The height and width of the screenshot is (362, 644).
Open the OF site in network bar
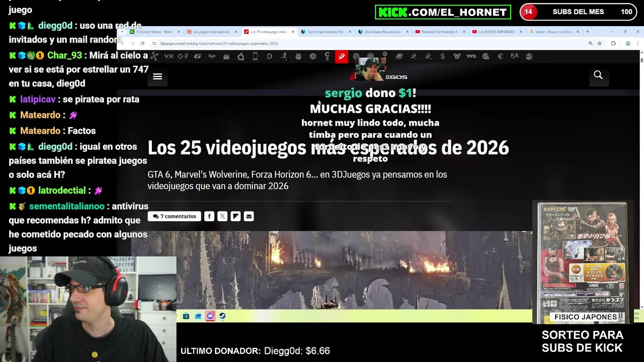183,56
